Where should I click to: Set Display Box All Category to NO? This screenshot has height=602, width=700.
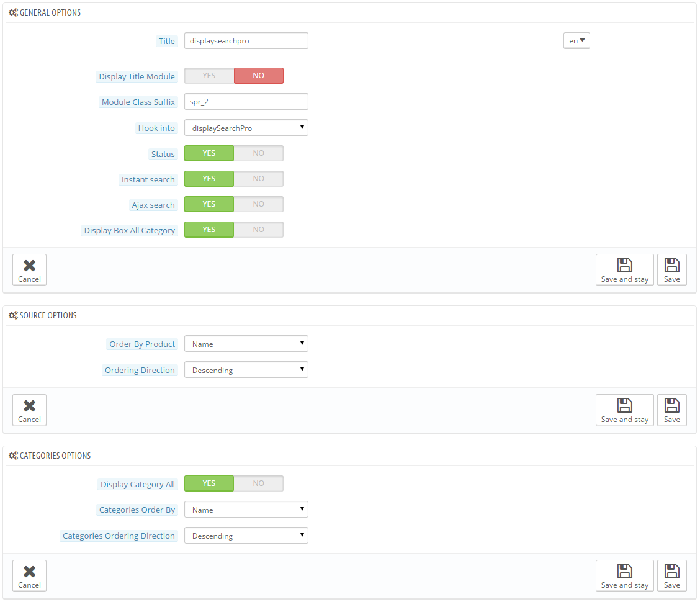point(259,230)
